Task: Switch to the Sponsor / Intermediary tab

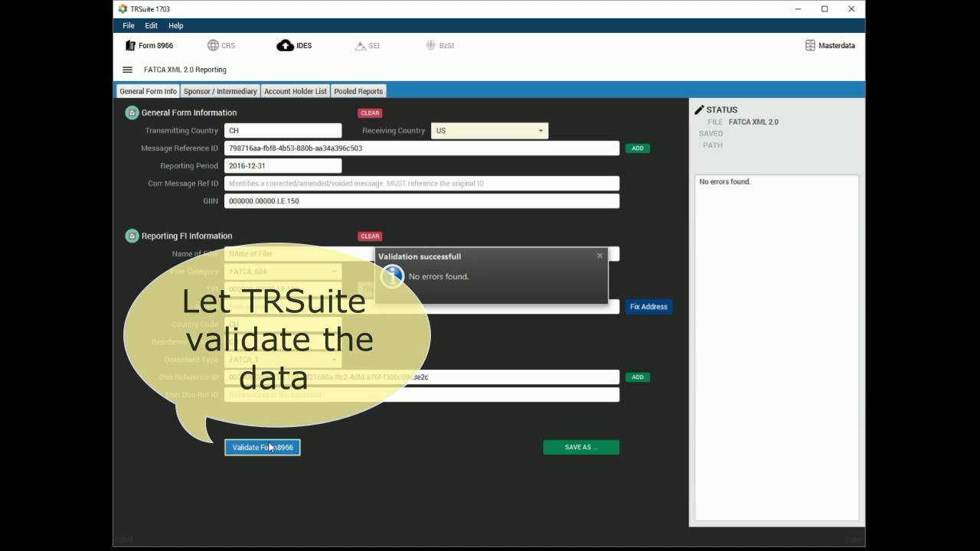Action: (x=220, y=91)
